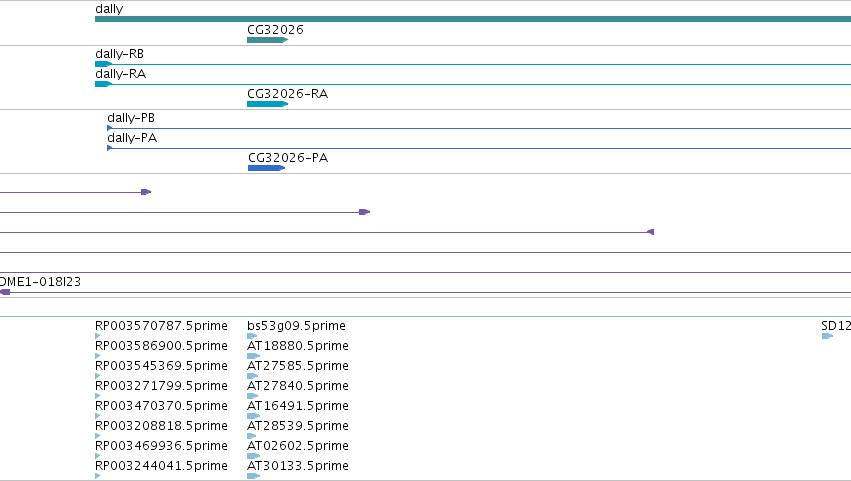Click the dally-RB transcript label

[x=119, y=54]
